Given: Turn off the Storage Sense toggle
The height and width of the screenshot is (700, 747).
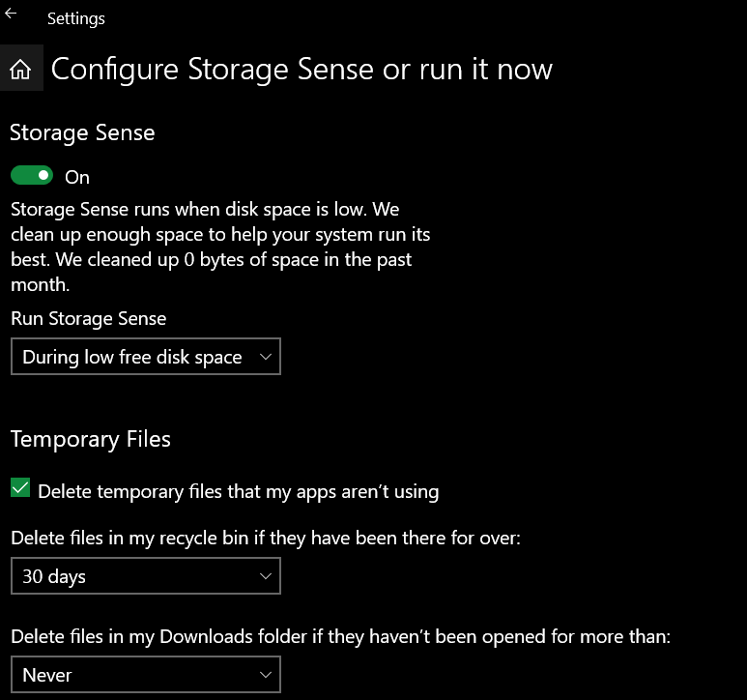Looking at the screenshot, I should (x=31, y=176).
